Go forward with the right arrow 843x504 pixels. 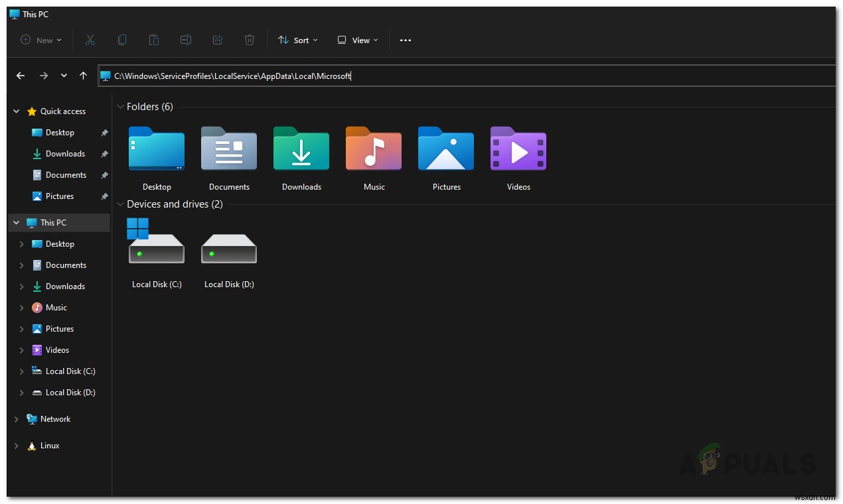[x=44, y=76]
